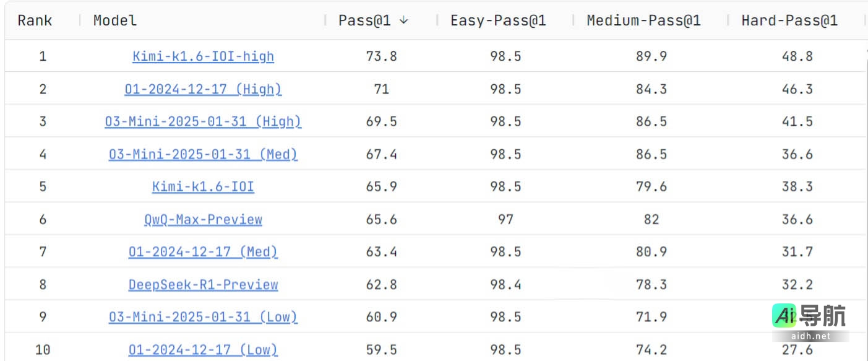Open the O1-2024-12-17 (Low) link
Image resolution: width=868 pixels, height=361 pixels.
[x=203, y=350]
